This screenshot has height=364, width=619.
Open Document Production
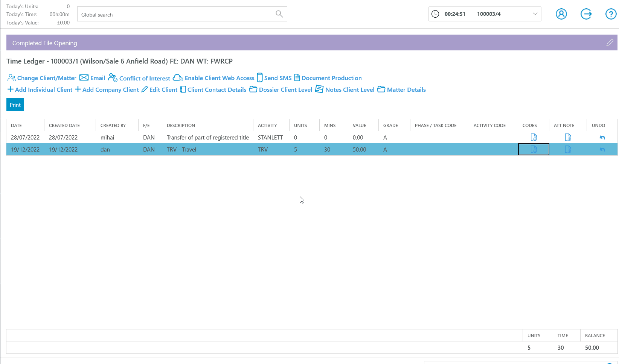pyautogui.click(x=328, y=78)
